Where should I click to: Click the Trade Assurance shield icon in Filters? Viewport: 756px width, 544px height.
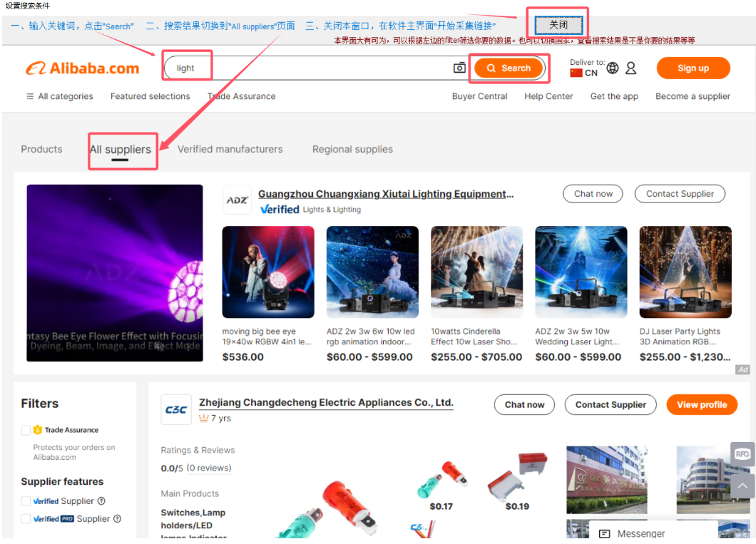(38, 431)
